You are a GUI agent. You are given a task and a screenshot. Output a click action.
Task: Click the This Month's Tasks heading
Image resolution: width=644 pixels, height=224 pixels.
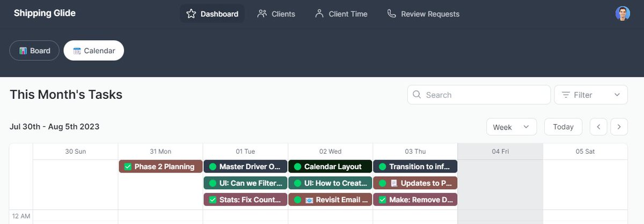pyautogui.click(x=66, y=95)
